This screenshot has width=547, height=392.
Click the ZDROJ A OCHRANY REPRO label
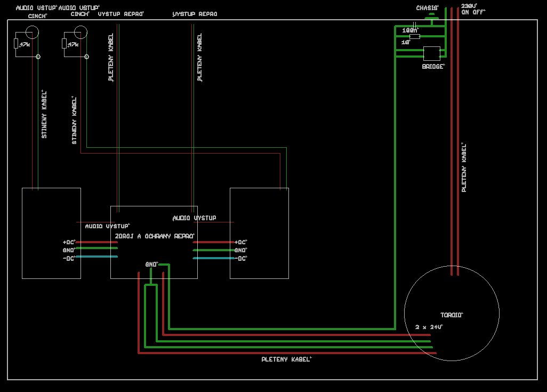point(155,236)
